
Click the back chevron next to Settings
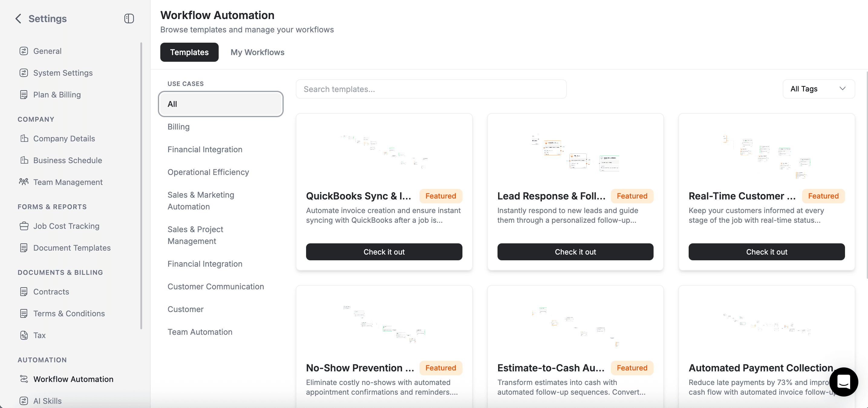click(x=18, y=18)
